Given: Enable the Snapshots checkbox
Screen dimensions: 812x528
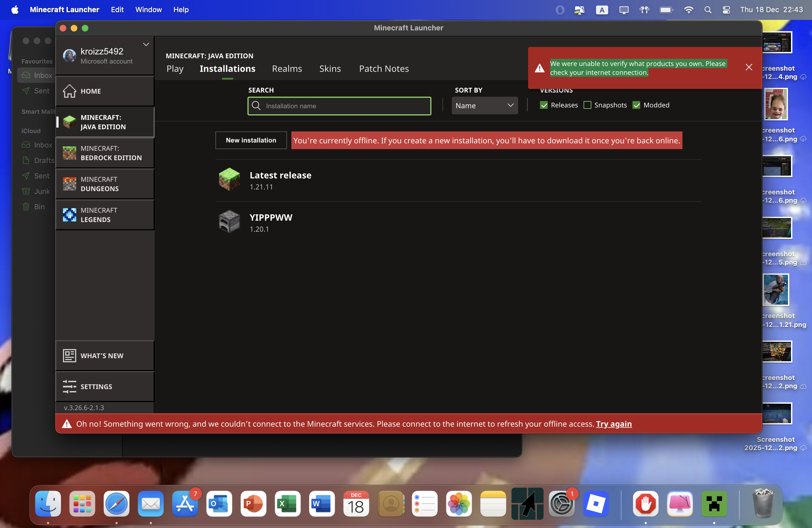Looking at the screenshot, I should pos(587,105).
